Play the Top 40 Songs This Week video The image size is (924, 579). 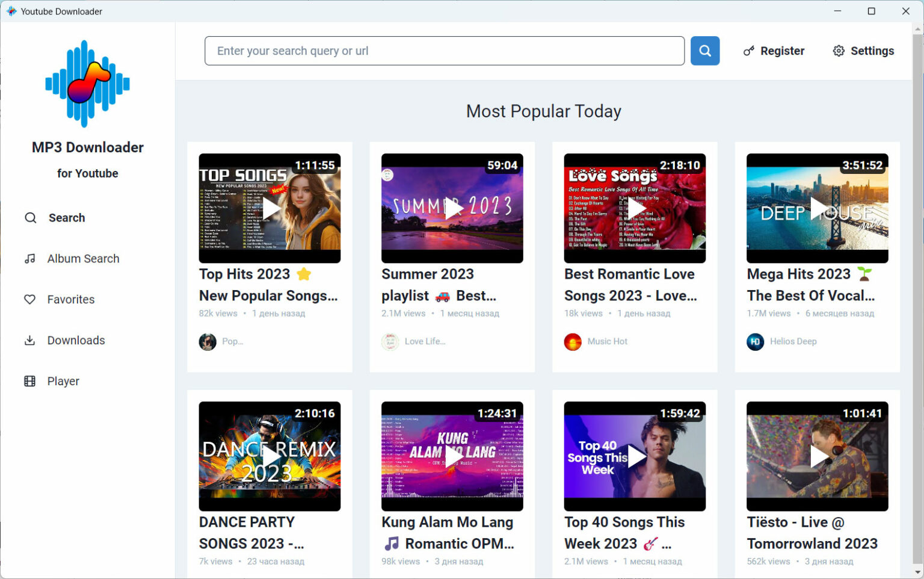pos(635,456)
